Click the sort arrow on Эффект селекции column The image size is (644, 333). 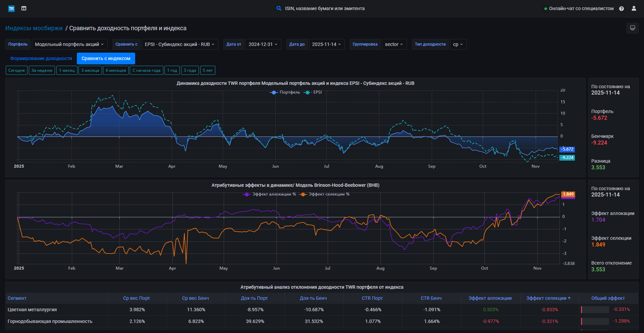pyautogui.click(x=569, y=298)
